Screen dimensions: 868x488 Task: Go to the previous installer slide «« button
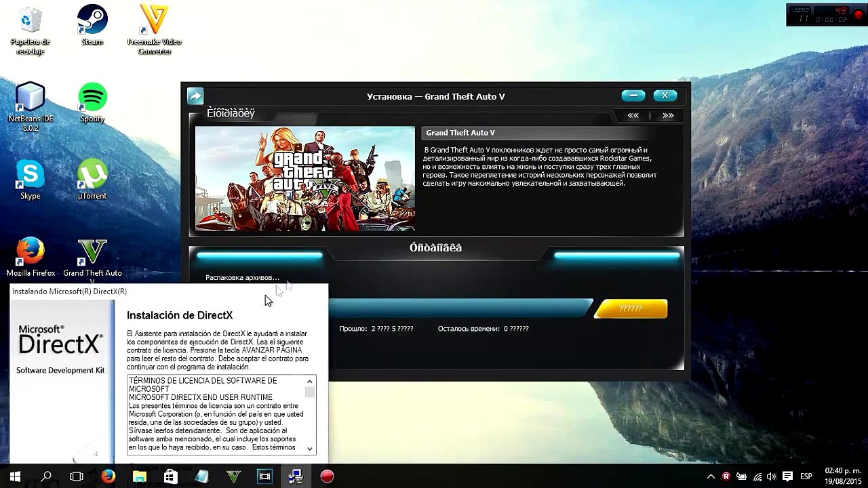[x=633, y=115]
